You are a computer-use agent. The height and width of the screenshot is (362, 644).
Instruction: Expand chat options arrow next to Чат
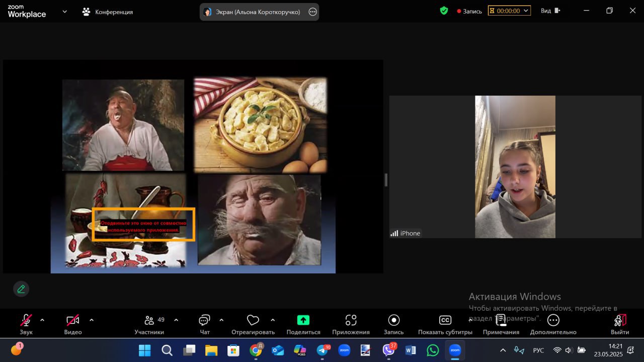[221, 320]
